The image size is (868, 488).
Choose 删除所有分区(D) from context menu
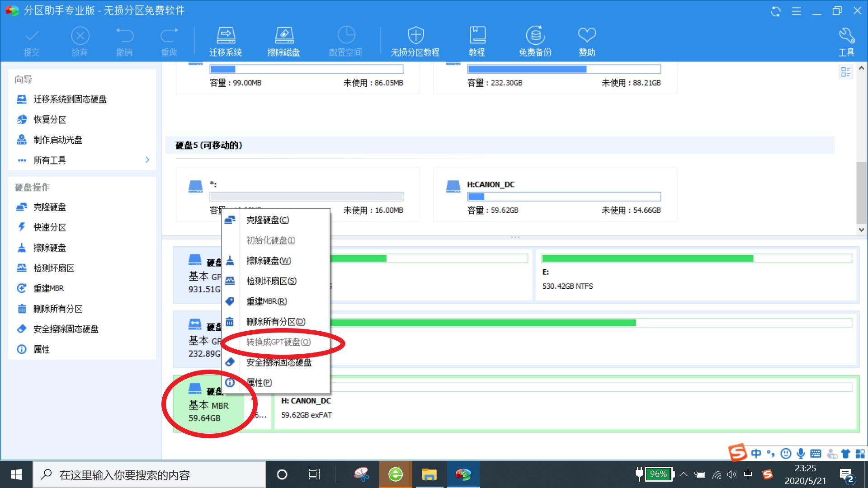click(x=275, y=322)
